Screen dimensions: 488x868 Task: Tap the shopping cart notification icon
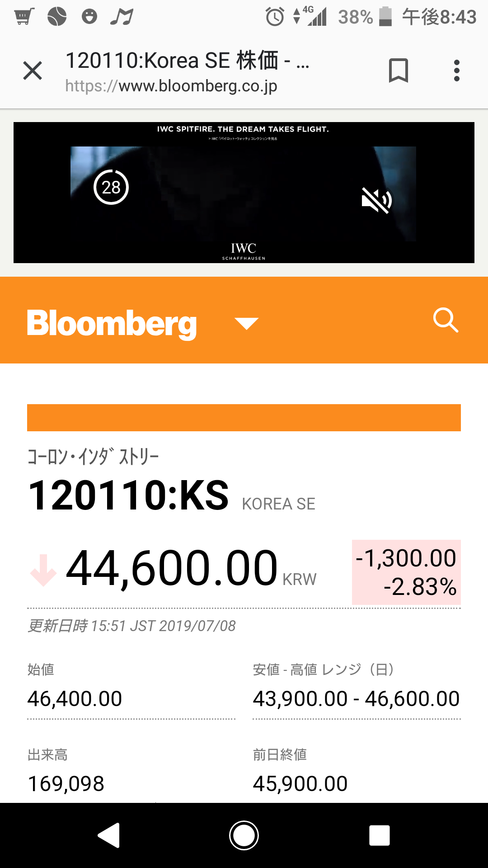(23, 17)
